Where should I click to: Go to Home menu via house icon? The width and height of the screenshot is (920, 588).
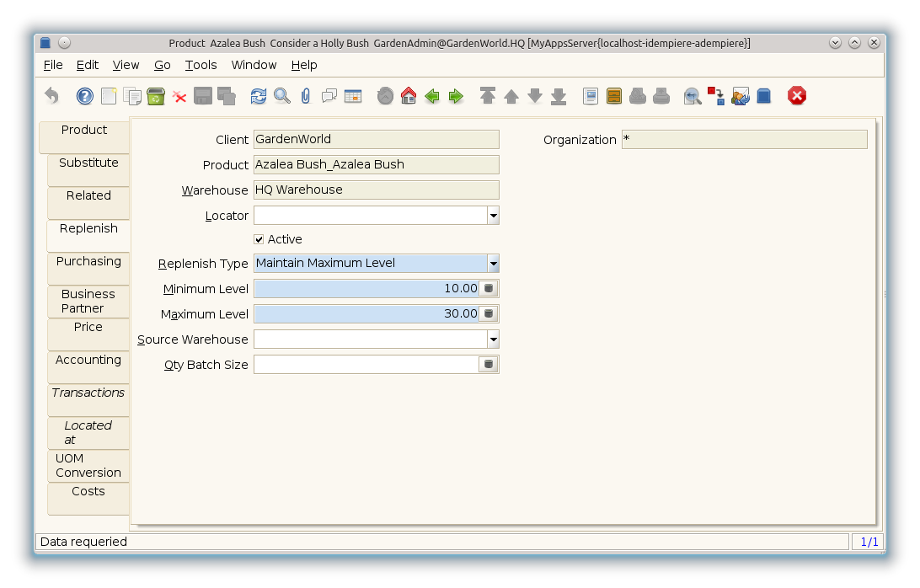tap(409, 96)
